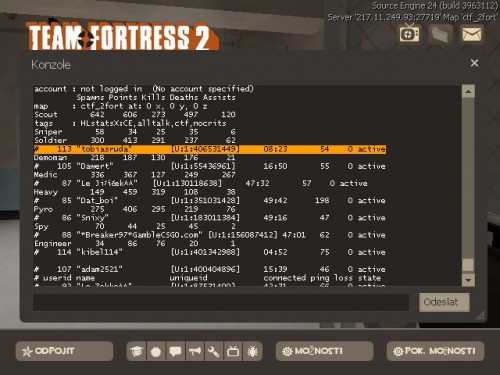Click the "adam2521" player row
This screenshot has height=375, width=500.
click(x=210, y=269)
